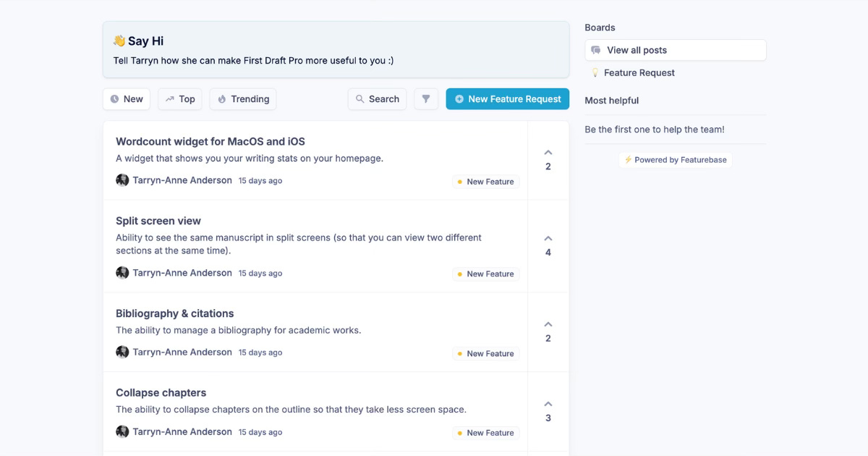Screen dimensions: 868x456
Task: Click the rising arrow icon in Top tab
Action: click(169, 99)
